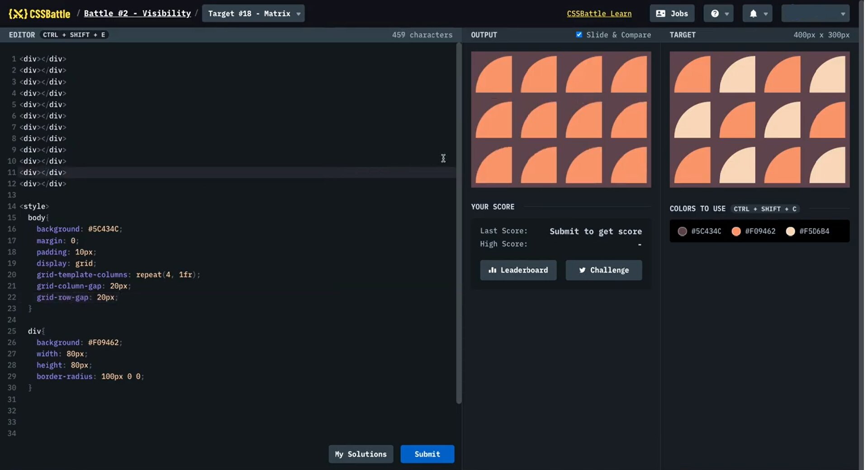The height and width of the screenshot is (470, 868).
Task: Click the target preview image
Action: (x=760, y=119)
